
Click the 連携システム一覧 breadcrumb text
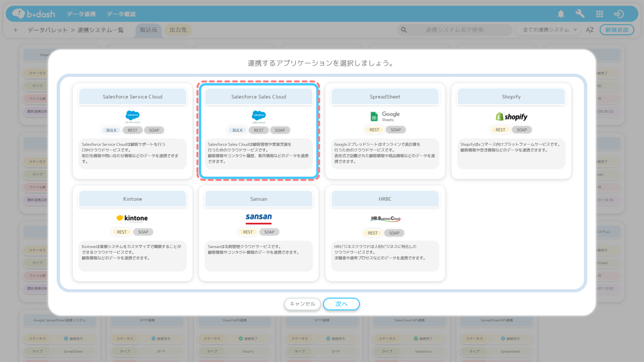tap(100, 30)
